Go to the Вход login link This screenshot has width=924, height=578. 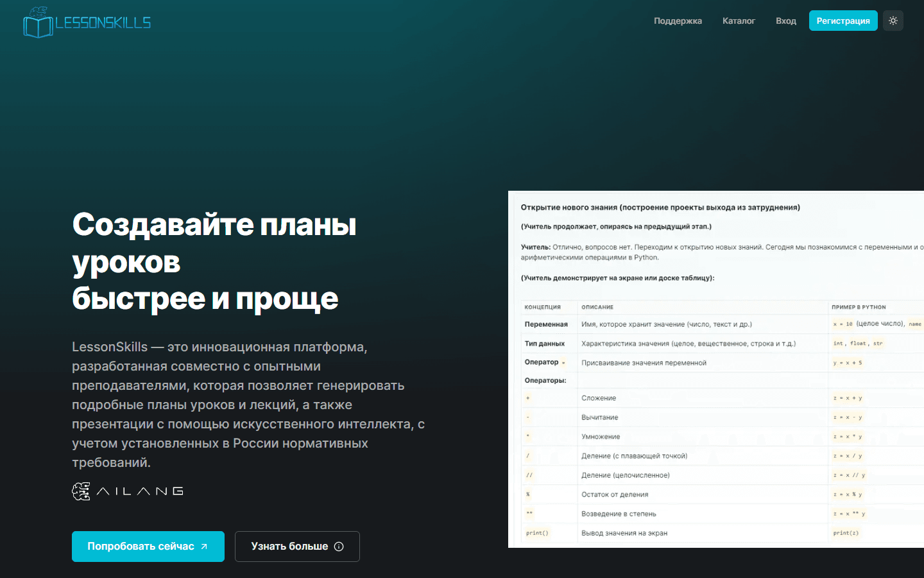[x=786, y=21]
